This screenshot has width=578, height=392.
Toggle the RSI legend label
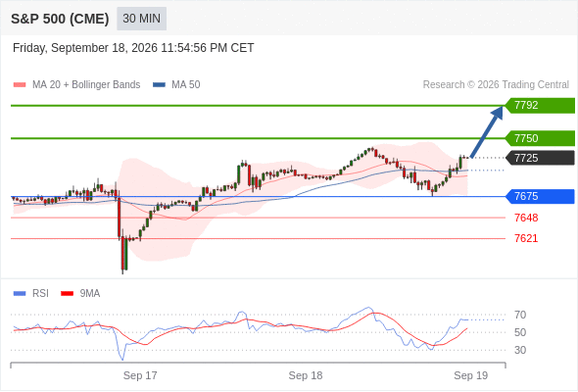(x=40, y=294)
